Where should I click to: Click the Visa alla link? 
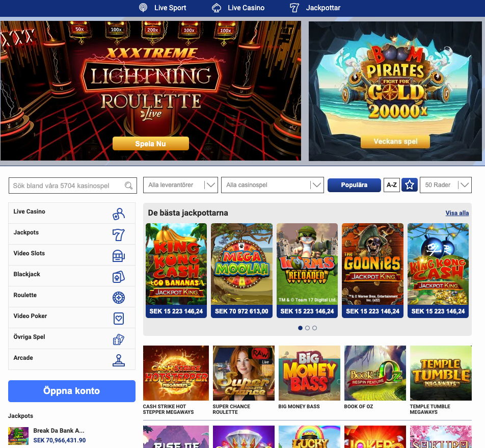(x=457, y=213)
